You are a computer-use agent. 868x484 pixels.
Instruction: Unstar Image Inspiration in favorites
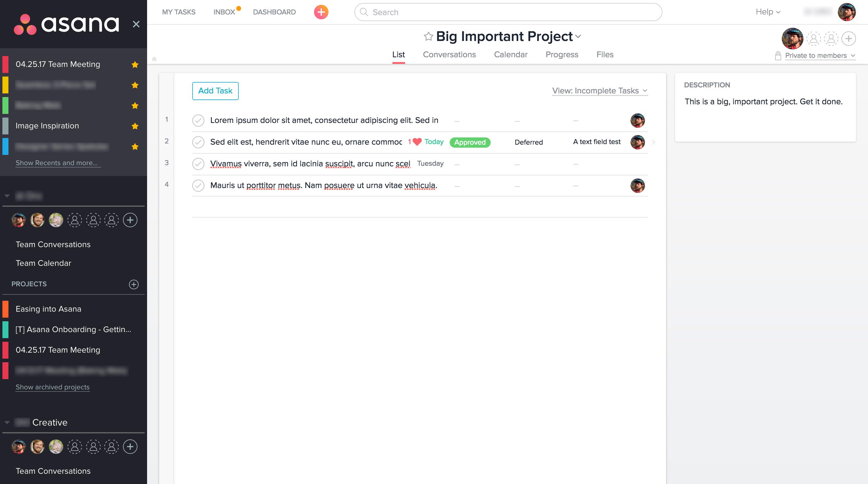(135, 126)
